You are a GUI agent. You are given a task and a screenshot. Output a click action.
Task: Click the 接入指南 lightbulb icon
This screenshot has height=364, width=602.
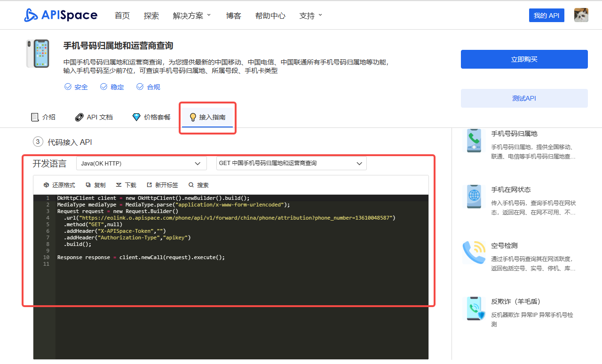pos(192,117)
